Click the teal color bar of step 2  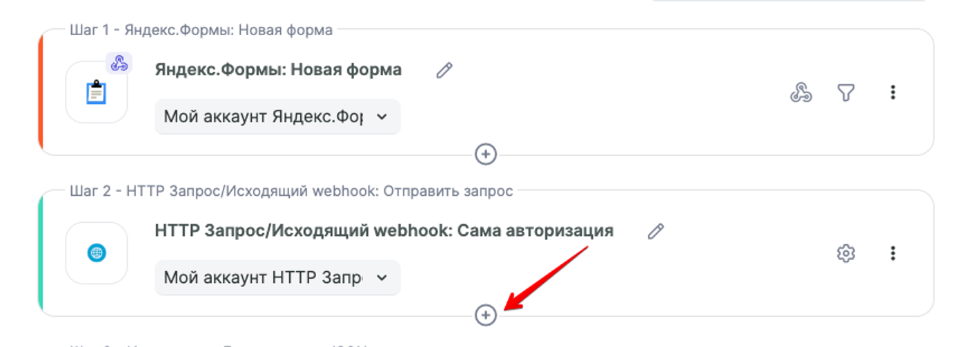pyautogui.click(x=41, y=253)
